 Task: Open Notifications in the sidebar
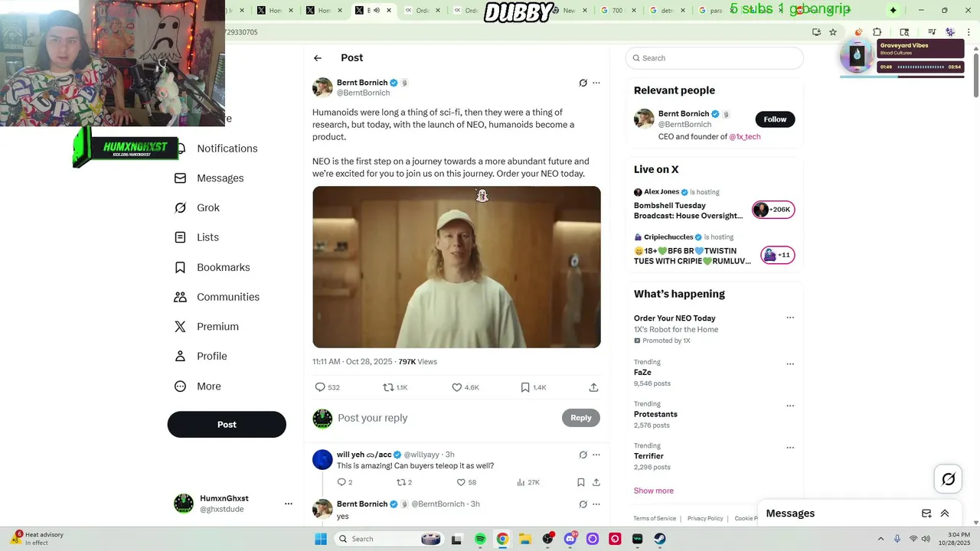coord(227,148)
